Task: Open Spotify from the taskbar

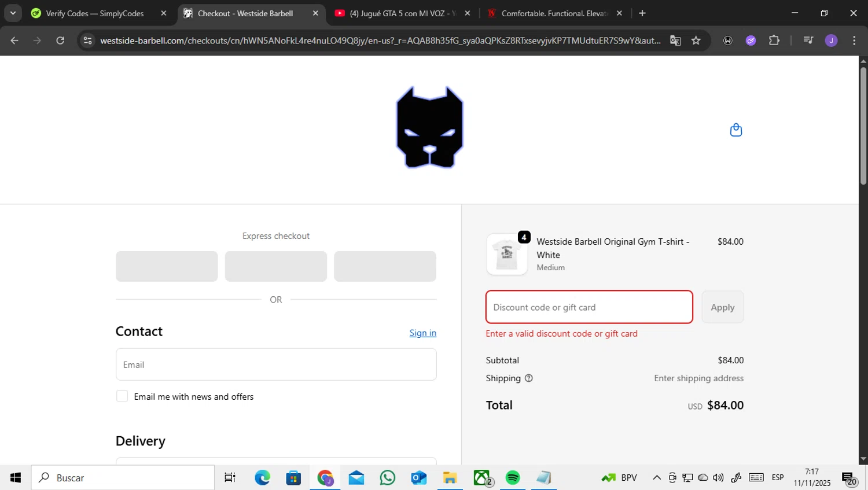Action: point(513,478)
